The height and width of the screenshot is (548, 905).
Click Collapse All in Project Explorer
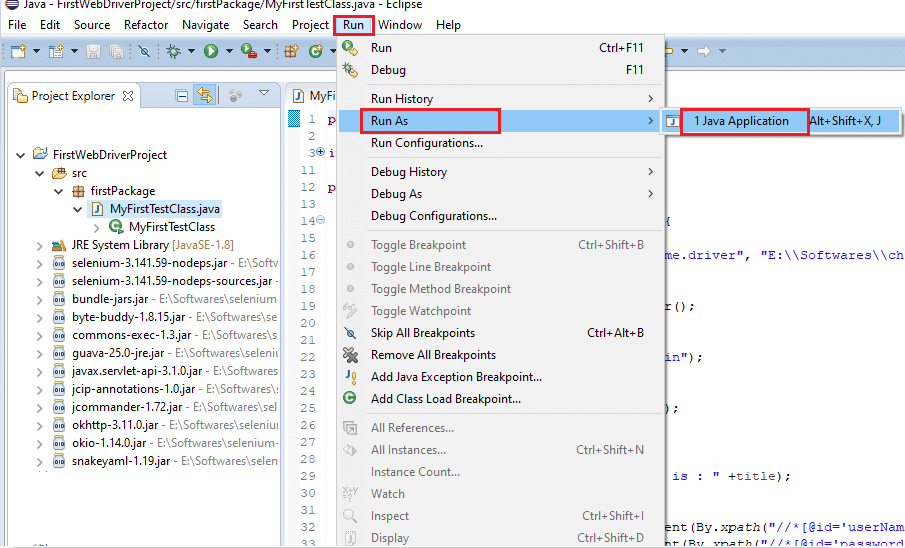tap(182, 96)
